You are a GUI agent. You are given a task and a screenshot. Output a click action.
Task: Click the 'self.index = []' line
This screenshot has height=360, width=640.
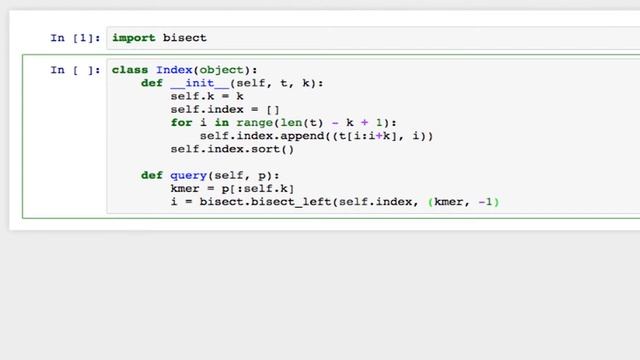click(225, 109)
